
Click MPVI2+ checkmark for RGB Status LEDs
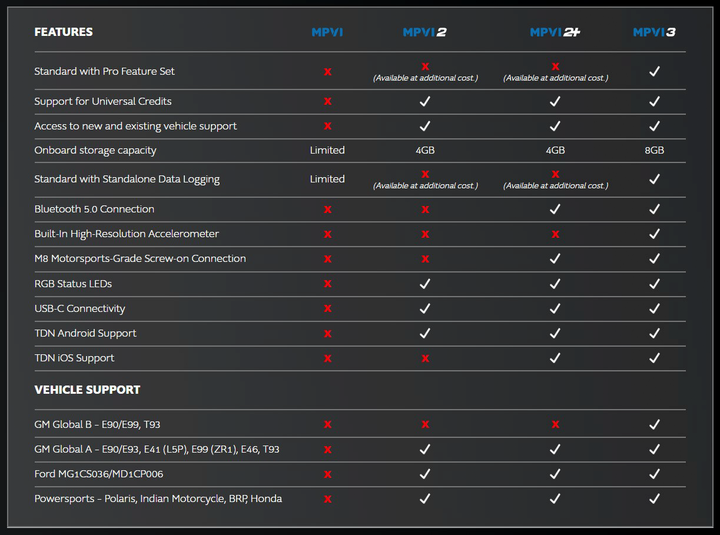(x=555, y=284)
